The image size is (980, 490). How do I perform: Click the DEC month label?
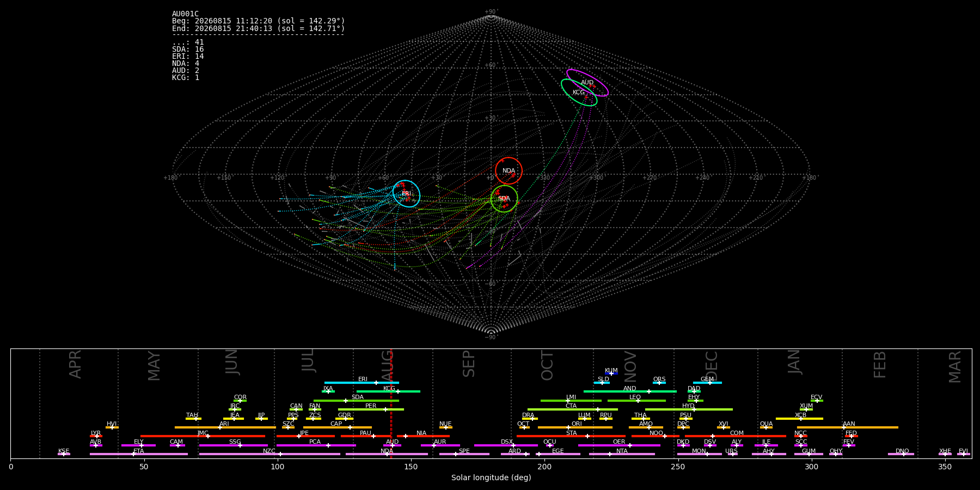point(712,365)
